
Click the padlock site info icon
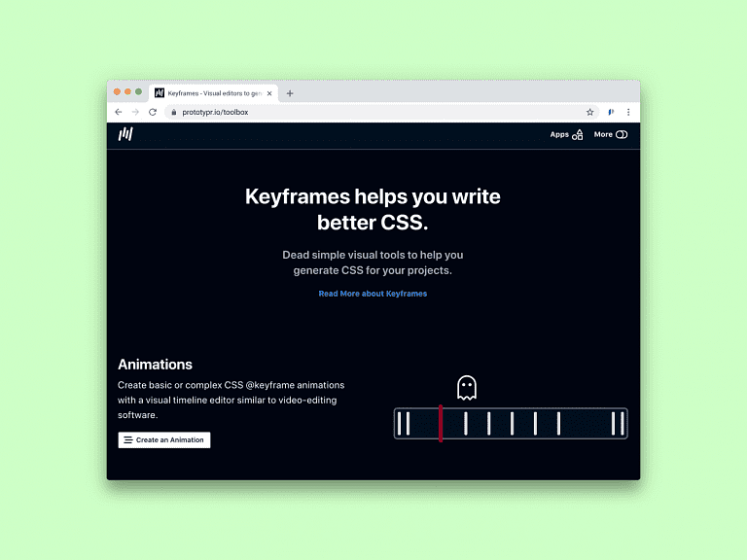click(174, 112)
